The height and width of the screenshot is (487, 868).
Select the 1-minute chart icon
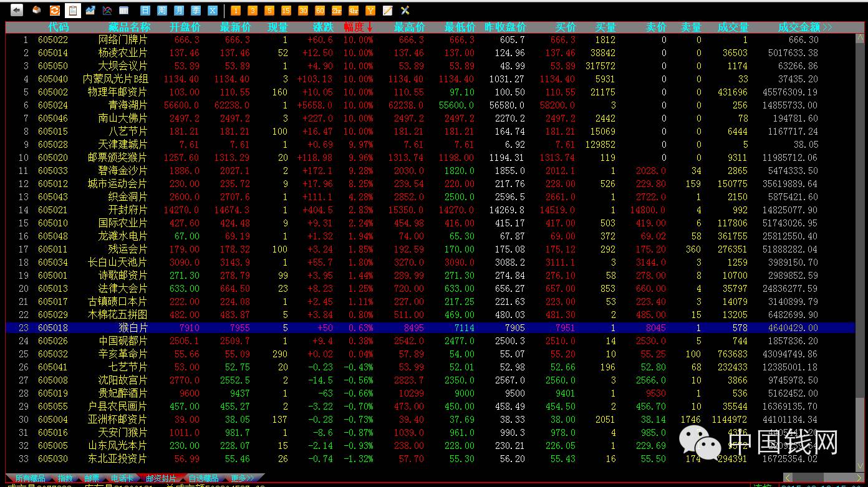[x=236, y=11]
